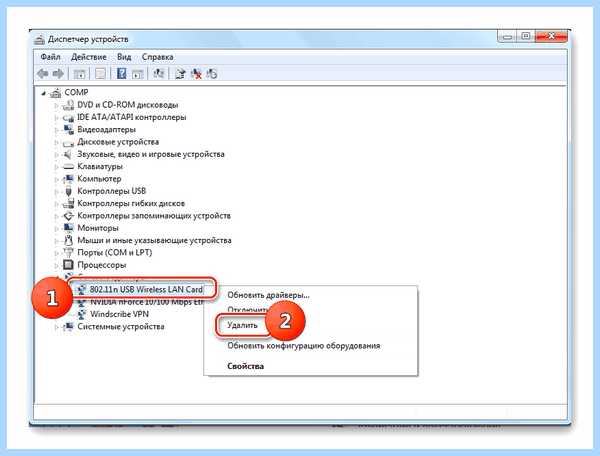Viewport: 600px width, 456px height.
Task: Click the Системные устройства icon
Action: click(x=68, y=326)
